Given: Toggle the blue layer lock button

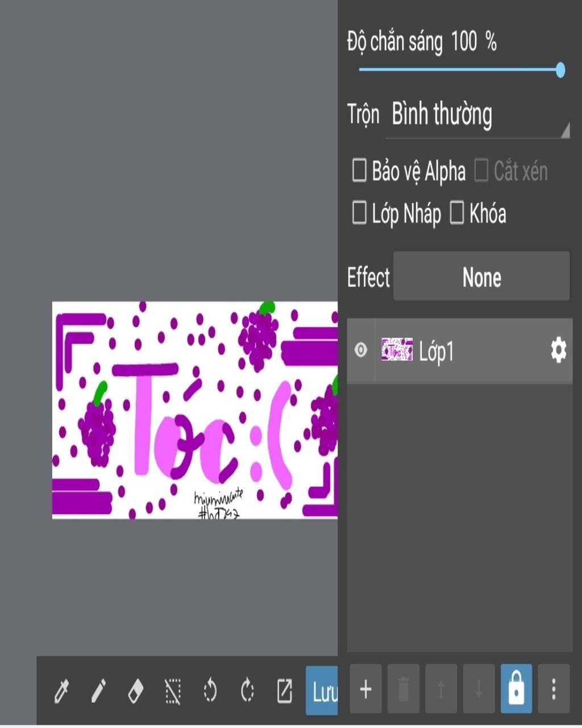Looking at the screenshot, I should point(516,689).
